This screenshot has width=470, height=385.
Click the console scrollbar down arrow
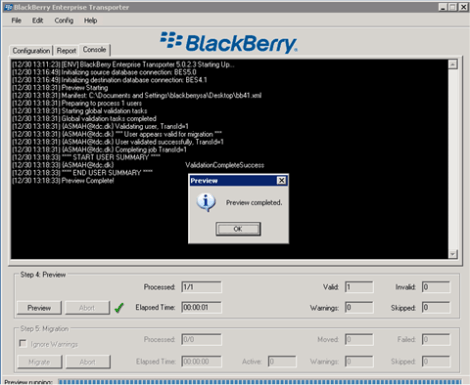[453, 254]
